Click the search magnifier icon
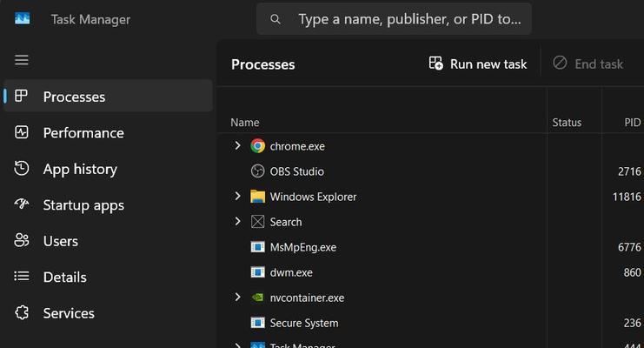 click(276, 19)
